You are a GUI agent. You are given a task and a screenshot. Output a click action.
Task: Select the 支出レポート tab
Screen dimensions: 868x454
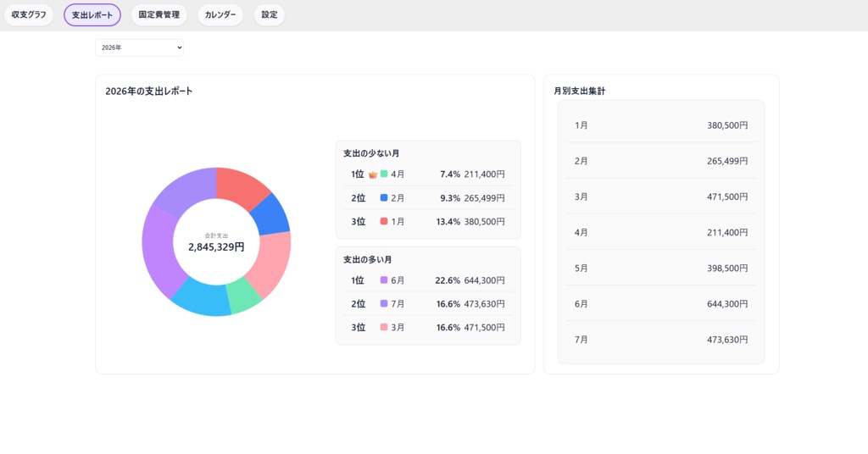[92, 15]
